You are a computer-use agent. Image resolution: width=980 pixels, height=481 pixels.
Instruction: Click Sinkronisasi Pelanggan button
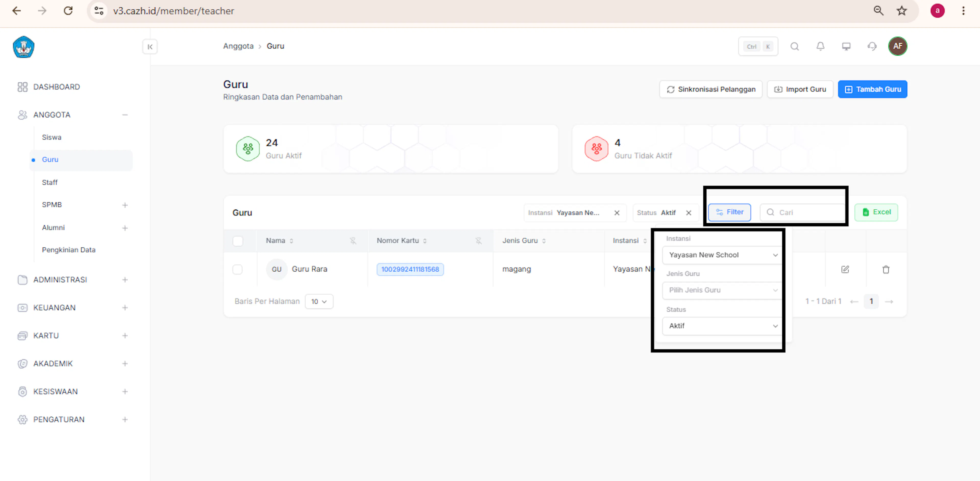[711, 89]
